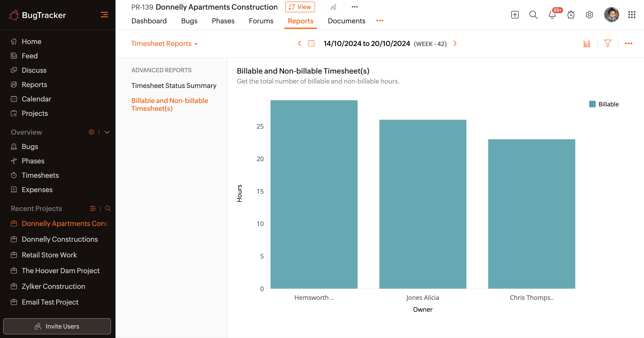The width and height of the screenshot is (644, 338).
Task: Collapse the Overview section chevron
Action: click(x=107, y=132)
